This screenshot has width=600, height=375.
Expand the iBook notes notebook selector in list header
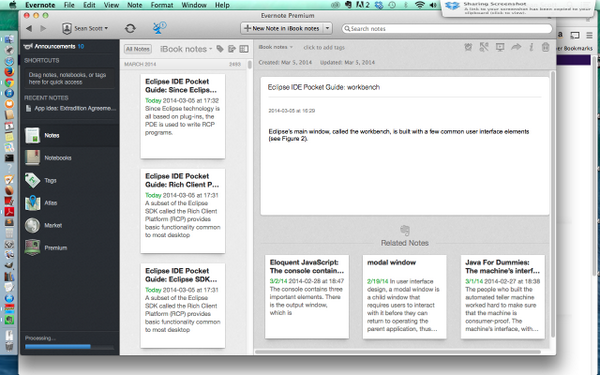(186, 49)
